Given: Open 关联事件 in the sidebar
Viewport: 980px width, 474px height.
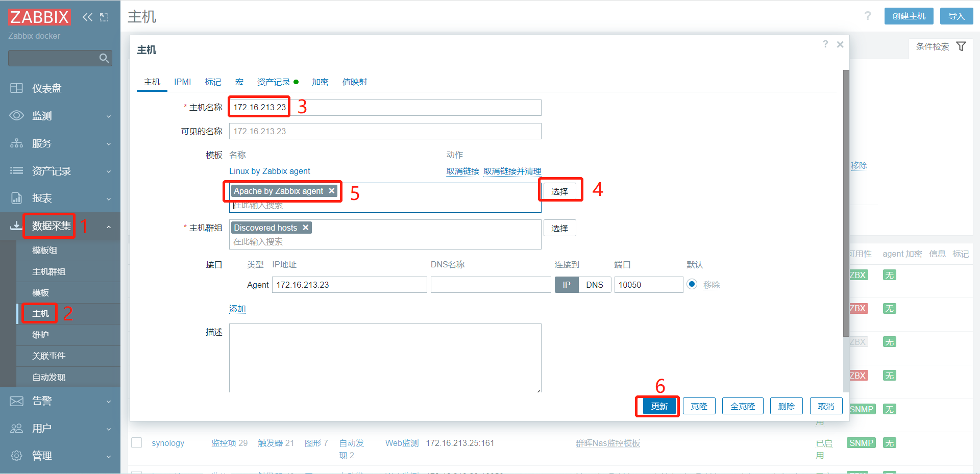Looking at the screenshot, I should [49, 356].
